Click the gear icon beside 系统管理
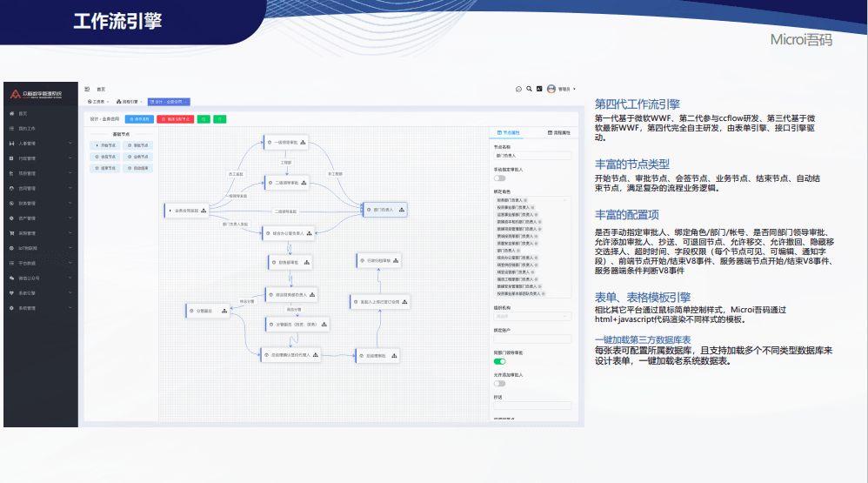Screen dimensions: 868x483 [x=11, y=308]
